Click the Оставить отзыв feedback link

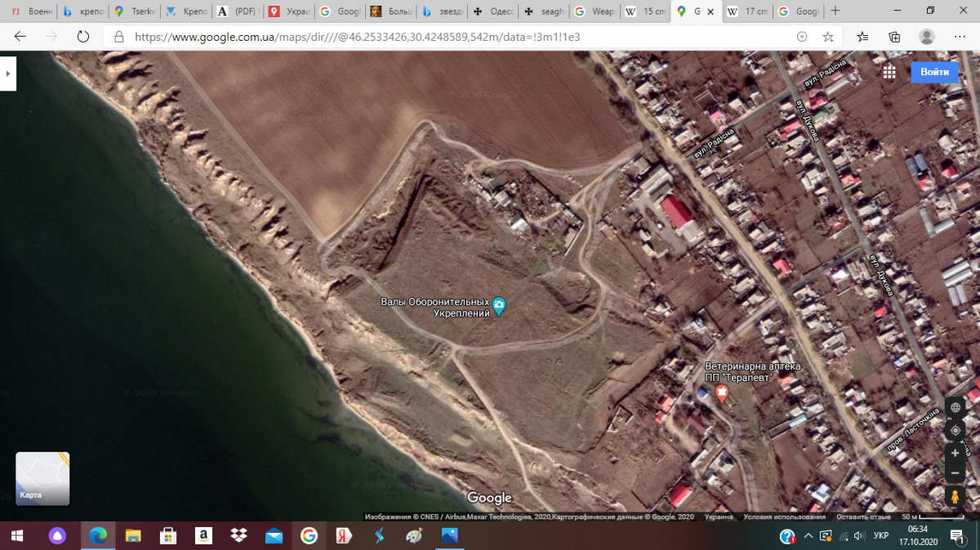click(x=862, y=517)
